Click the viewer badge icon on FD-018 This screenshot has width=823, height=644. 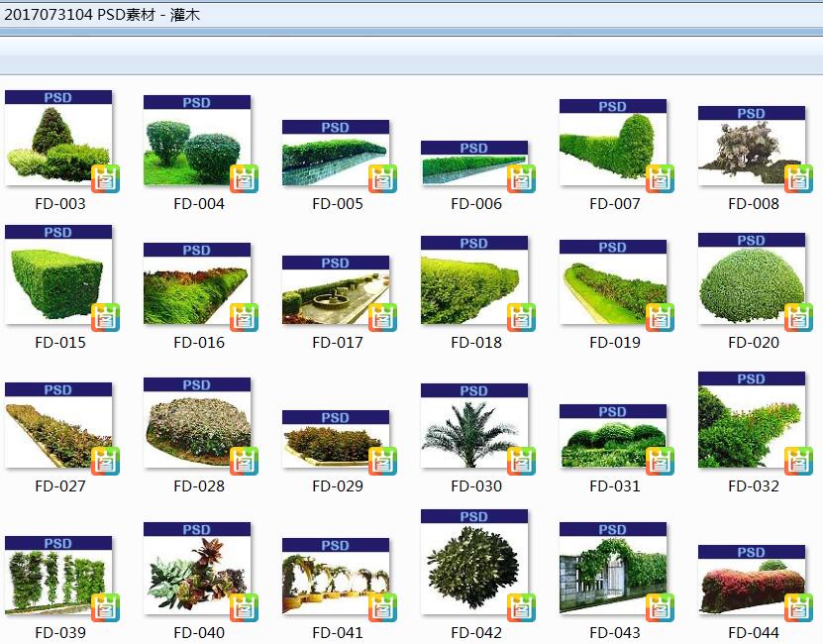pos(521,317)
